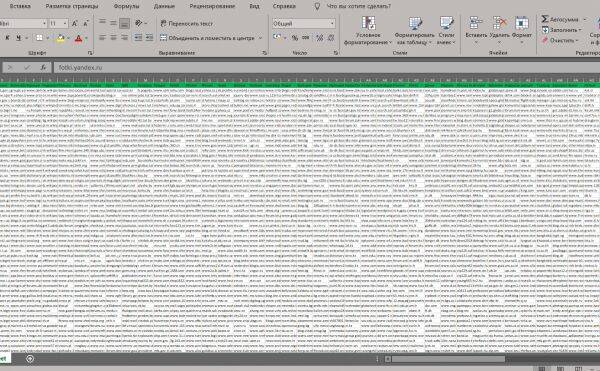
Task: Toggle underline formatting (Ч)
Action: click(x=18, y=38)
